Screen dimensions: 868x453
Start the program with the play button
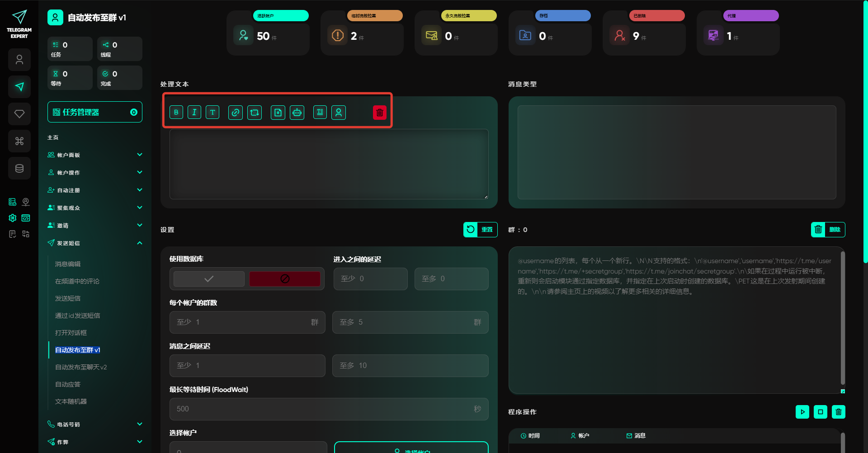[x=802, y=412]
